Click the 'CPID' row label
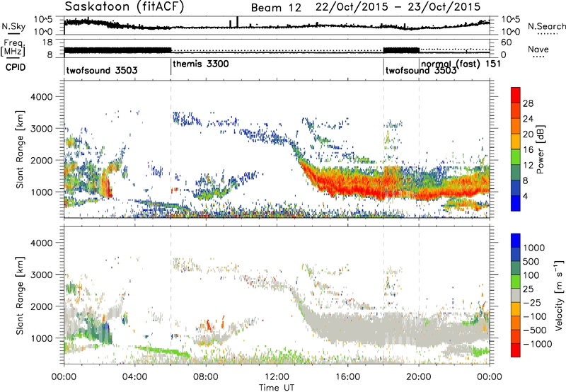The image size is (566, 392). coord(16,67)
